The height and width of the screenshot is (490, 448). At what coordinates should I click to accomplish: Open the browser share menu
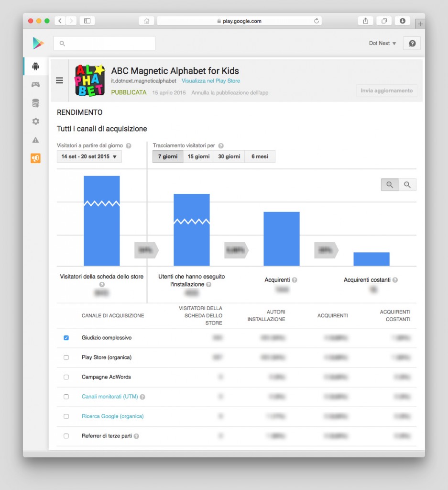point(366,21)
